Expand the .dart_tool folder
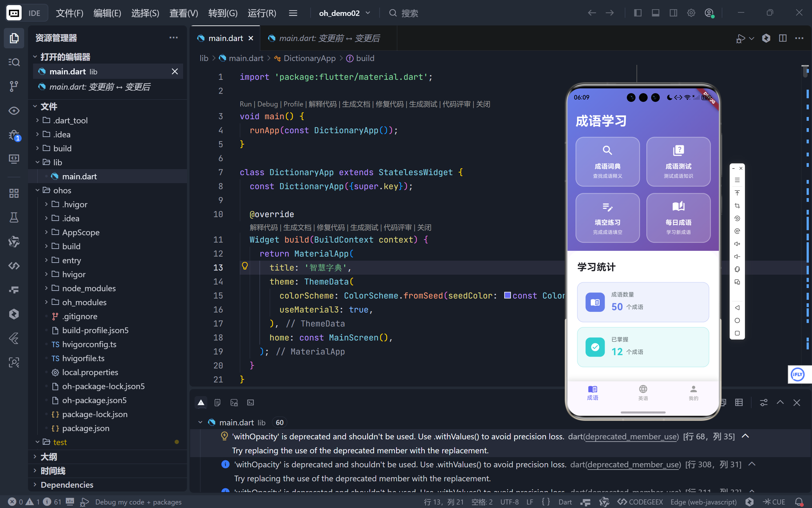 (x=70, y=120)
